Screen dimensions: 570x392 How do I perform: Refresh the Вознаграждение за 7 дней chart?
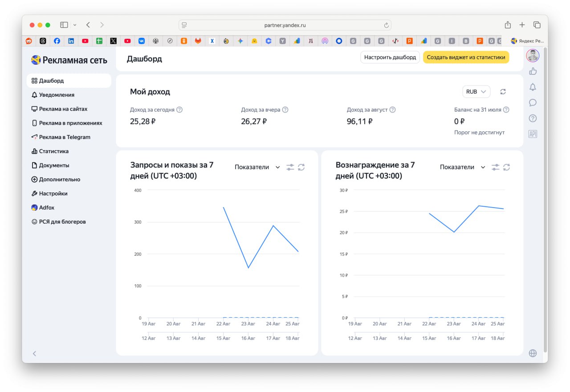[x=506, y=167]
